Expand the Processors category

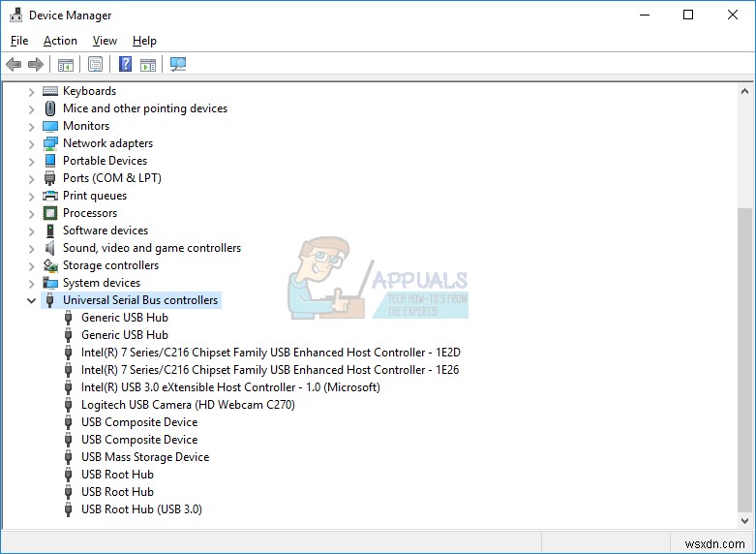point(31,213)
